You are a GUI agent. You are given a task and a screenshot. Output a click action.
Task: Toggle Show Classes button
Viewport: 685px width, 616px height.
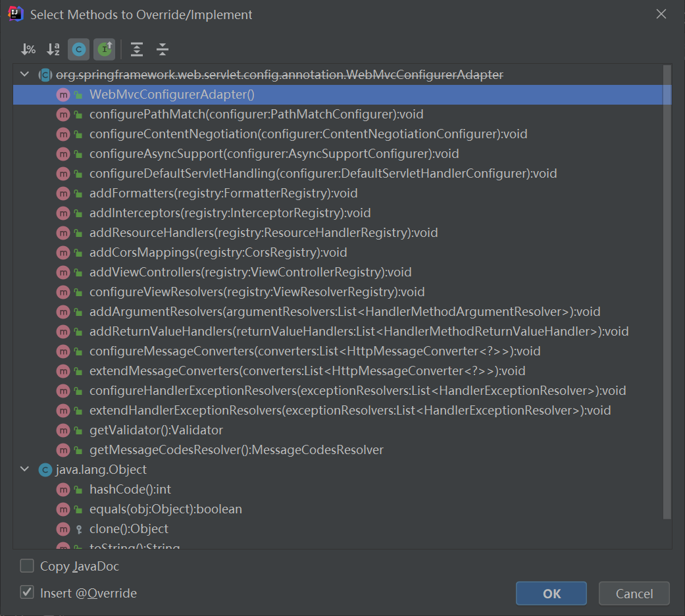coord(79,49)
